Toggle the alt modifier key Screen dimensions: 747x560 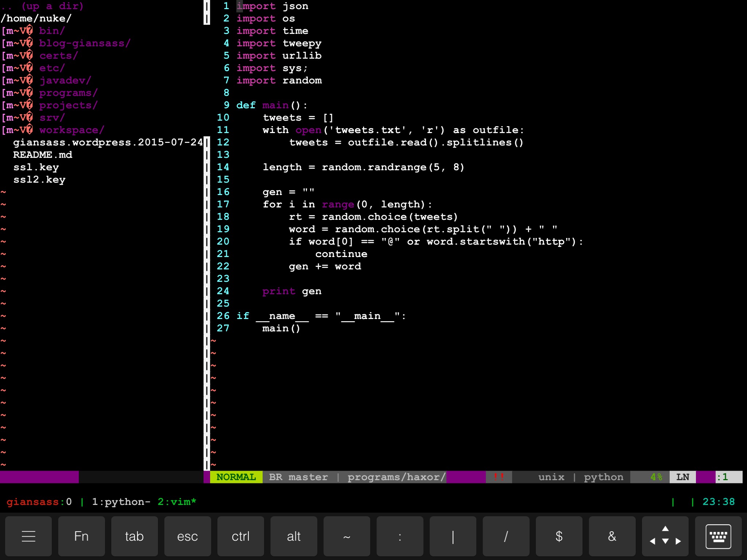click(x=294, y=536)
